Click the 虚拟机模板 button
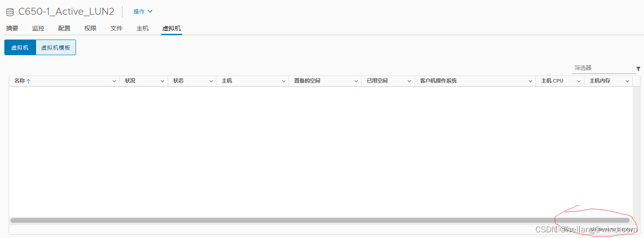Viewport: 644px width, 238px height. (56, 47)
